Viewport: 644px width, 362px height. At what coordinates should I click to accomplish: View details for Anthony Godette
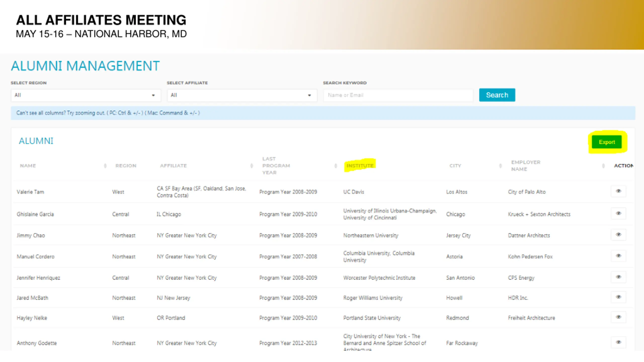point(618,342)
